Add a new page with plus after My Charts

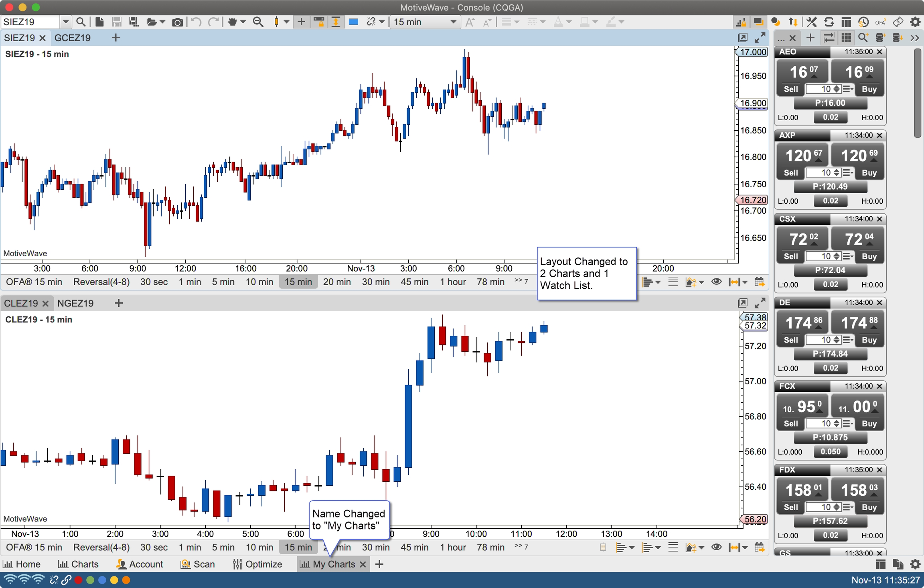click(x=379, y=564)
